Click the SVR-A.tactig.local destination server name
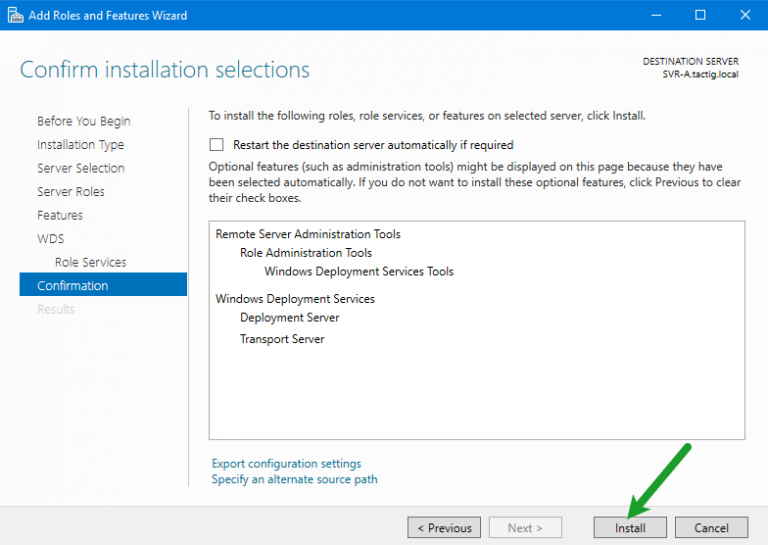Screen dimensions: 768x545 point(700,74)
